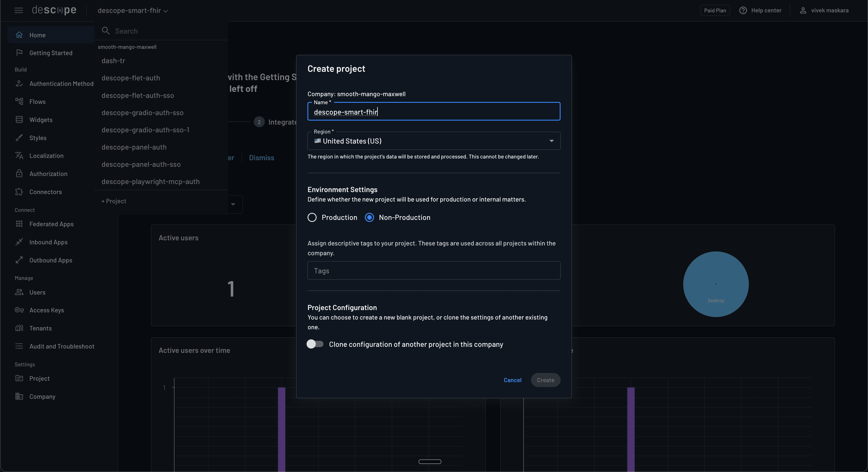Select the Non-Production radio button
This screenshot has height=472, width=868.
click(x=369, y=217)
